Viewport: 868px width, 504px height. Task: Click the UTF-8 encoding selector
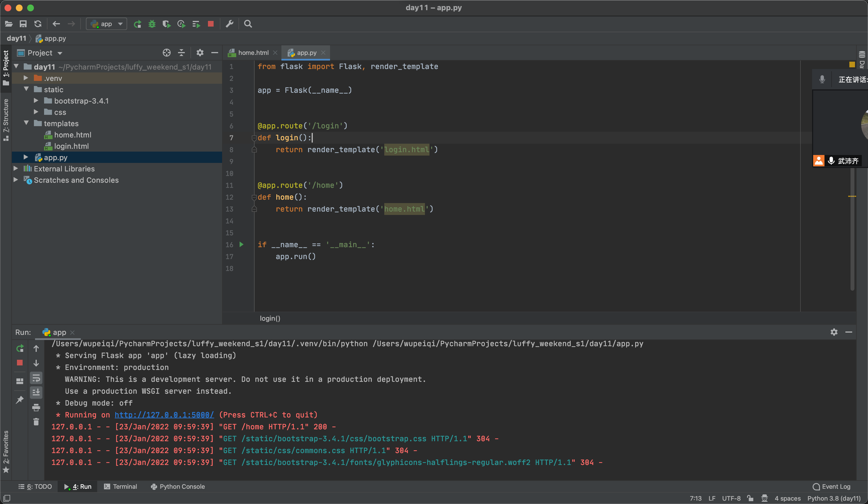[731, 498]
